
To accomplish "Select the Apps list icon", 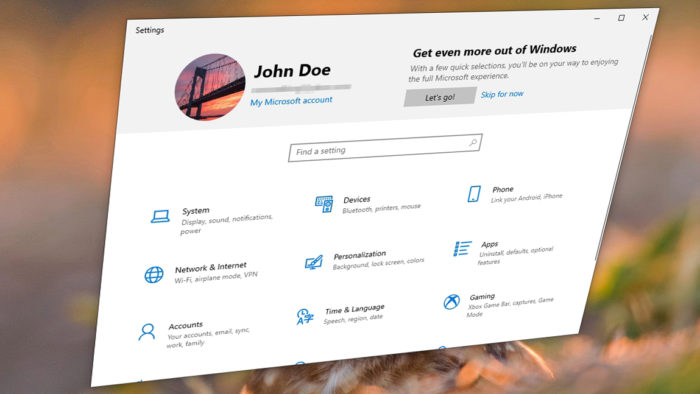I will [462, 249].
